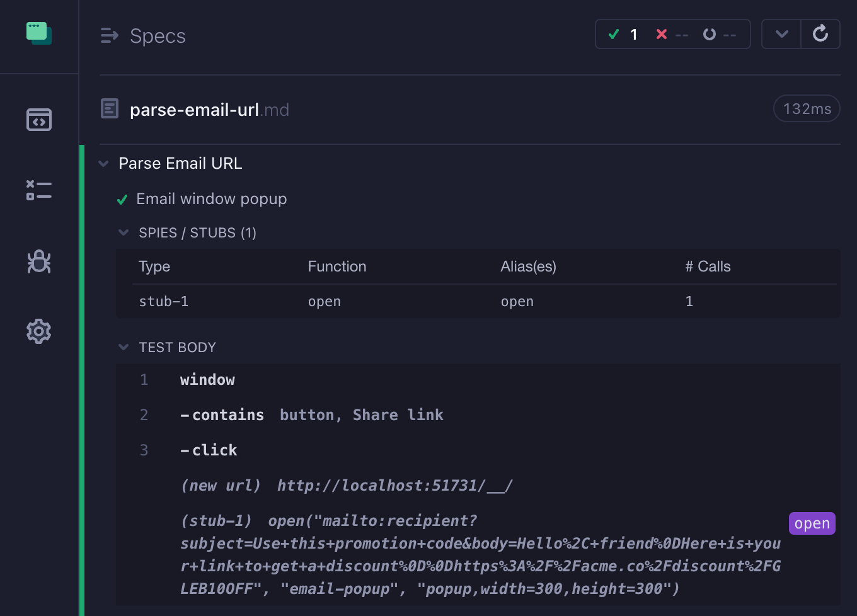Open the Debug bug icon in sidebar
This screenshot has height=616, width=857.
39,261
